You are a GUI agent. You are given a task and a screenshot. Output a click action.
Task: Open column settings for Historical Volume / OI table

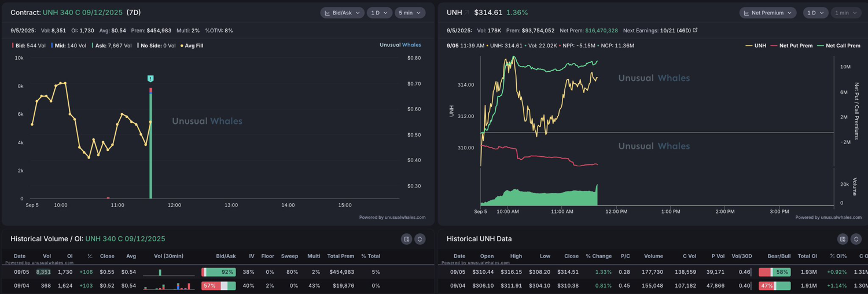tap(407, 239)
